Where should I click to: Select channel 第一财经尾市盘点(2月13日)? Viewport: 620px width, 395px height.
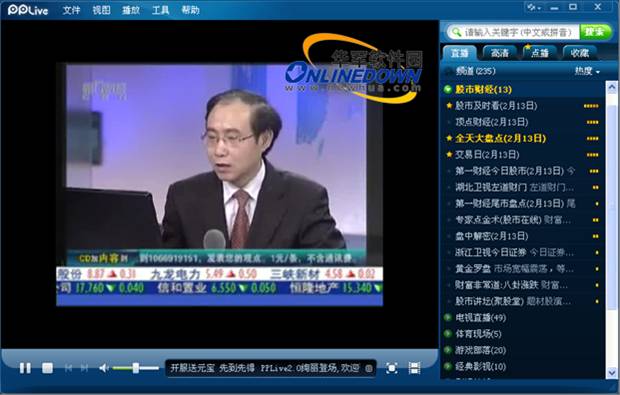coord(509,203)
